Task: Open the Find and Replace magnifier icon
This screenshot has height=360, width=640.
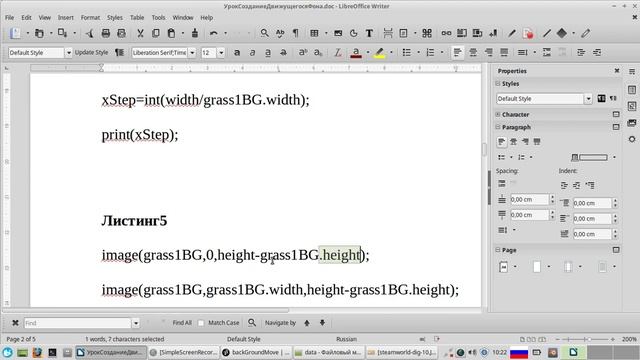Action: 264,33
